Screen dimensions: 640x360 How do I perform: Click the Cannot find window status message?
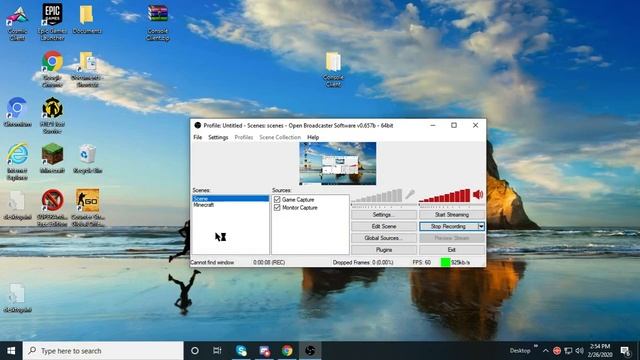212,262
